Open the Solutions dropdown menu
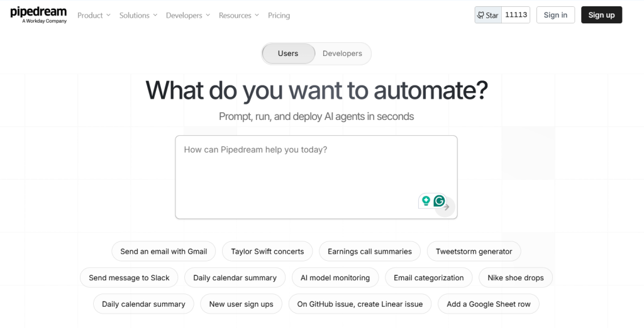Viewport: 644px width, 328px height. coord(138,15)
